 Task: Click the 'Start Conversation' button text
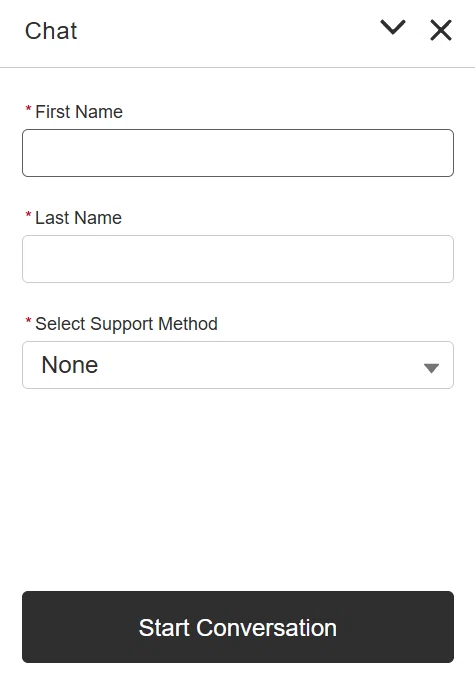coord(238,628)
